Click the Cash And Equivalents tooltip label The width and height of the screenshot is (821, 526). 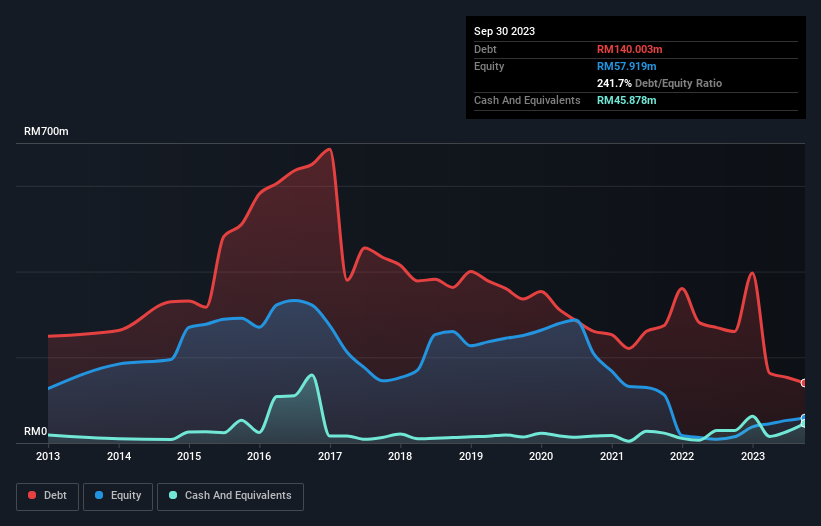tap(527, 100)
